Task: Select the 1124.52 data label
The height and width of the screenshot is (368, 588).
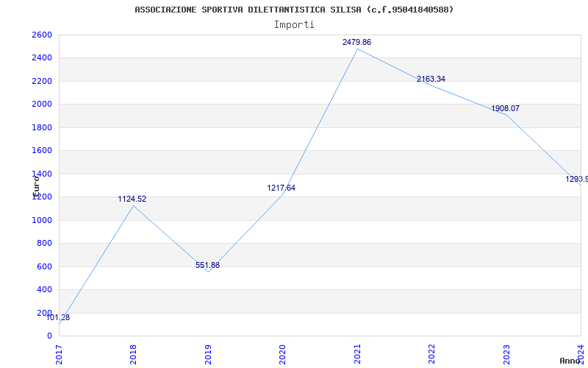Action: (132, 199)
